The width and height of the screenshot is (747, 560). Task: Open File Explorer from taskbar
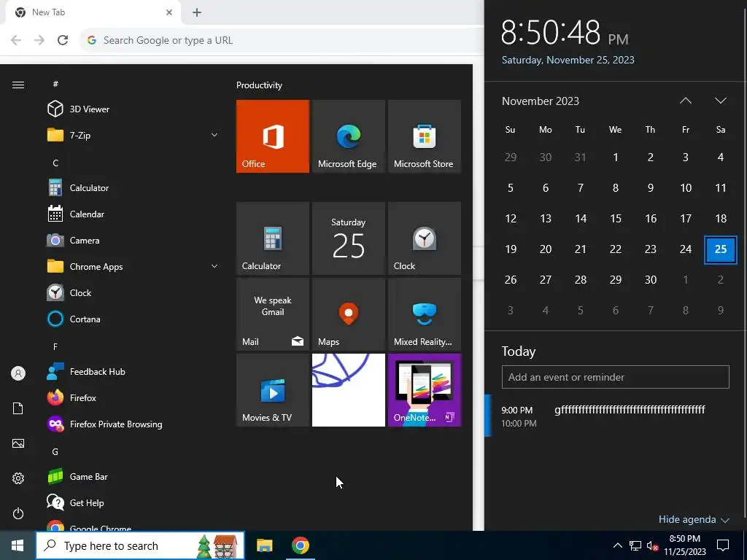pyautogui.click(x=264, y=545)
